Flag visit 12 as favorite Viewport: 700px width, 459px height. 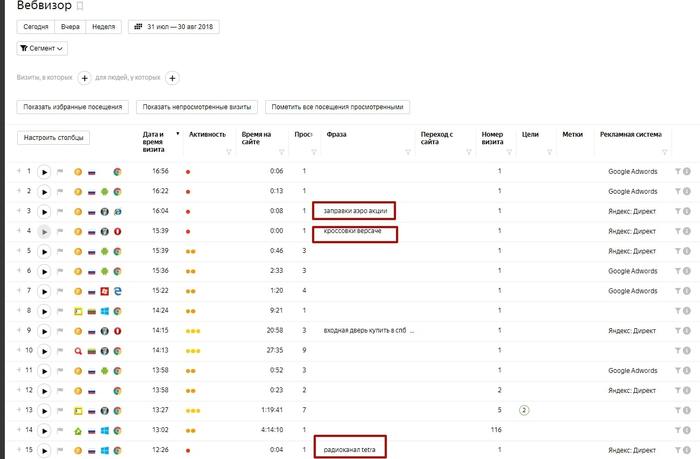[60, 391]
